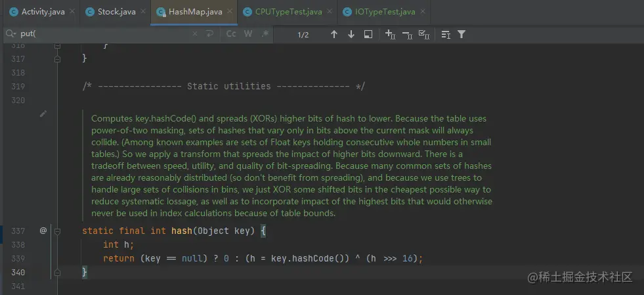644x295 pixels.
Task: Click fold end marker at line 317
Action: point(58,59)
